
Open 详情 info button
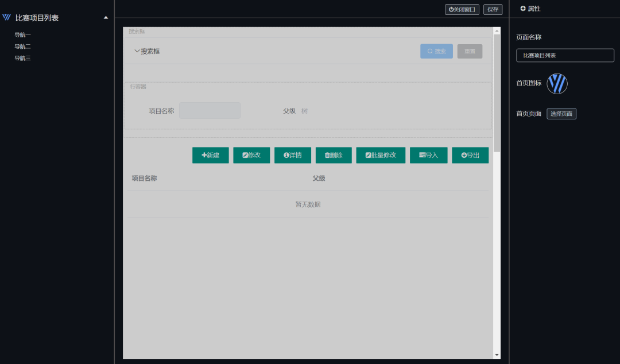pyautogui.click(x=292, y=155)
